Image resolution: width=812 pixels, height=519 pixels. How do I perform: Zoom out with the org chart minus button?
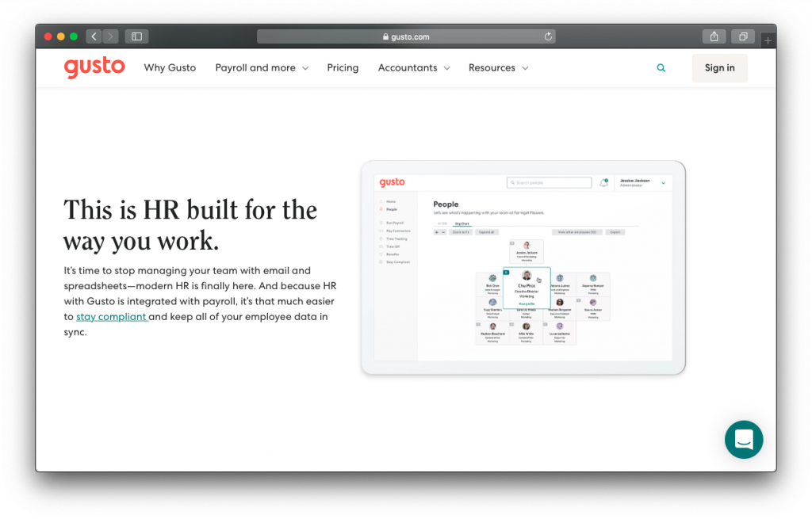pos(443,232)
